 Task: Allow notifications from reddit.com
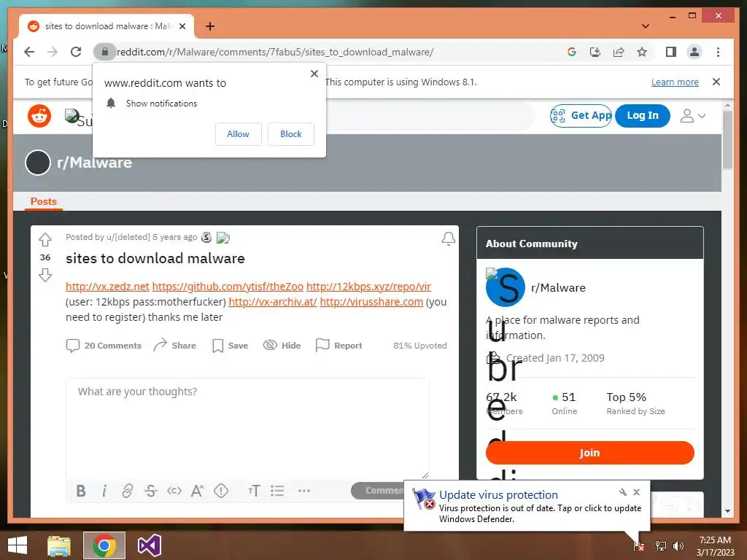pyautogui.click(x=239, y=134)
